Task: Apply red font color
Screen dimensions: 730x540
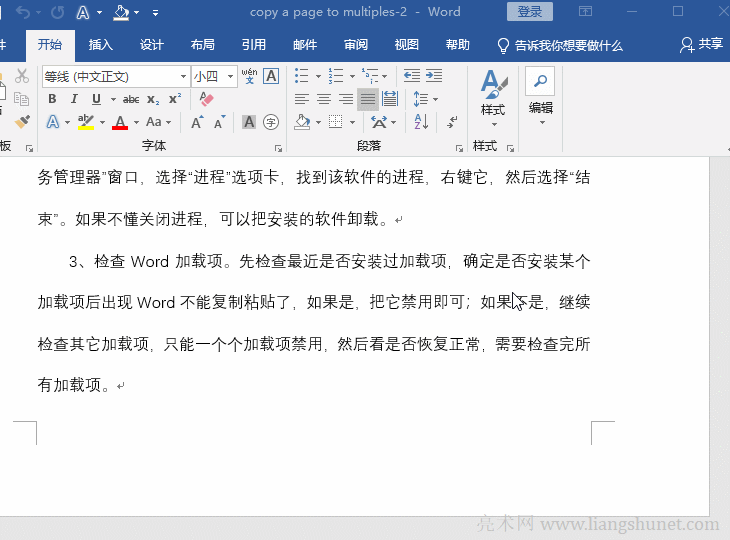Action: [x=120, y=122]
